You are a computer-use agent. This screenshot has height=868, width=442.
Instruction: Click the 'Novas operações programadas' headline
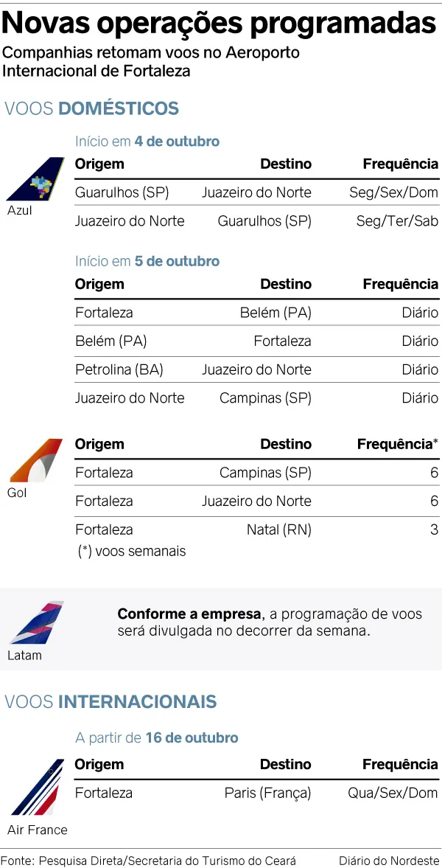pos(220,23)
